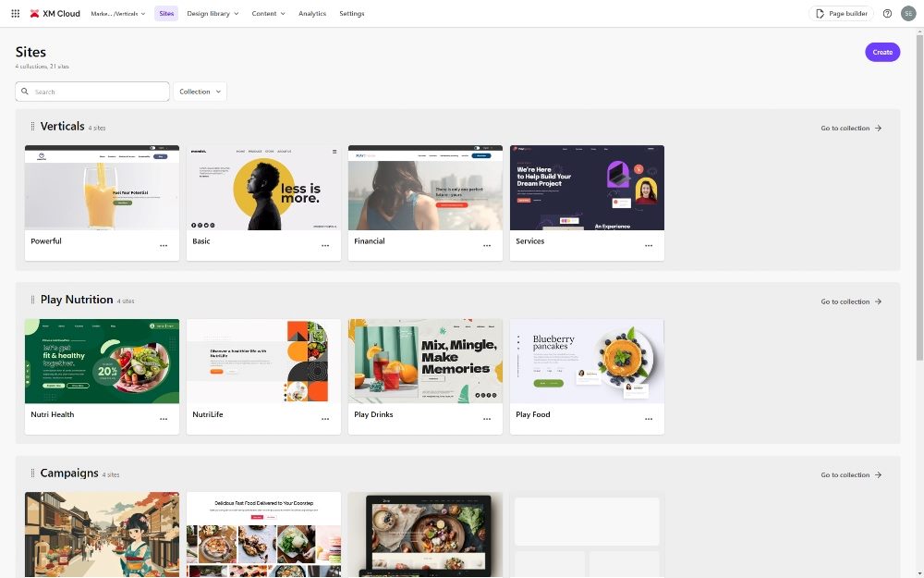Grab the Campaigns collection drag handle

pos(32,473)
